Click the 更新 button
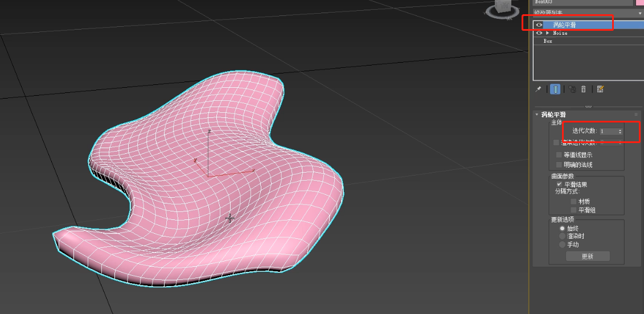This screenshot has height=314, width=644. click(588, 256)
